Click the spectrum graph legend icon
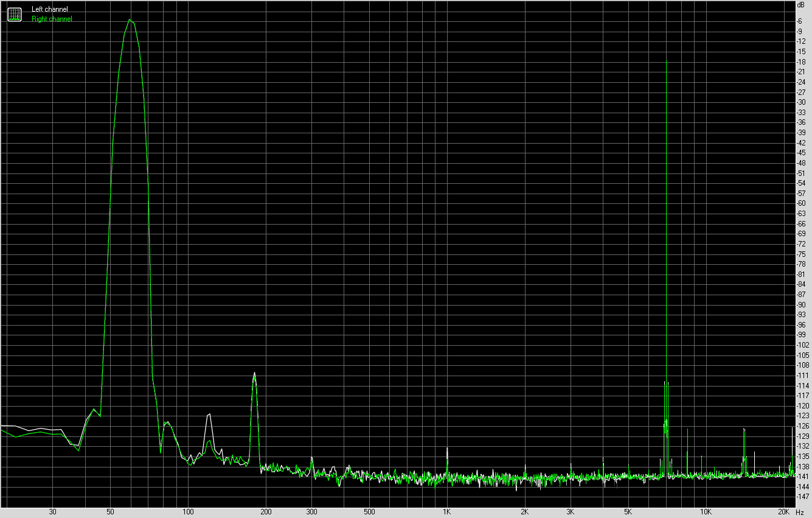Viewport: 812px width, 518px height. (14, 14)
